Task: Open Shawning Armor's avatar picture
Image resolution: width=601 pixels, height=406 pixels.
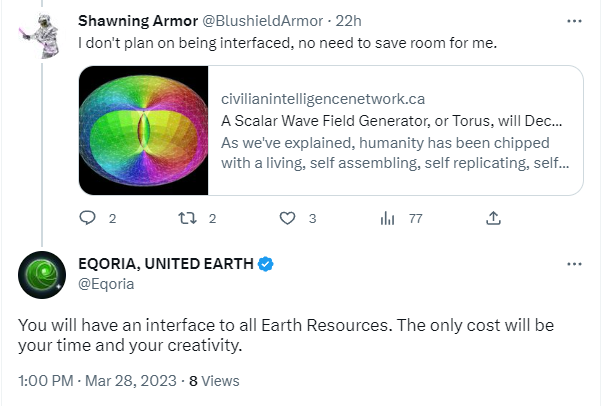Action: click(42, 36)
